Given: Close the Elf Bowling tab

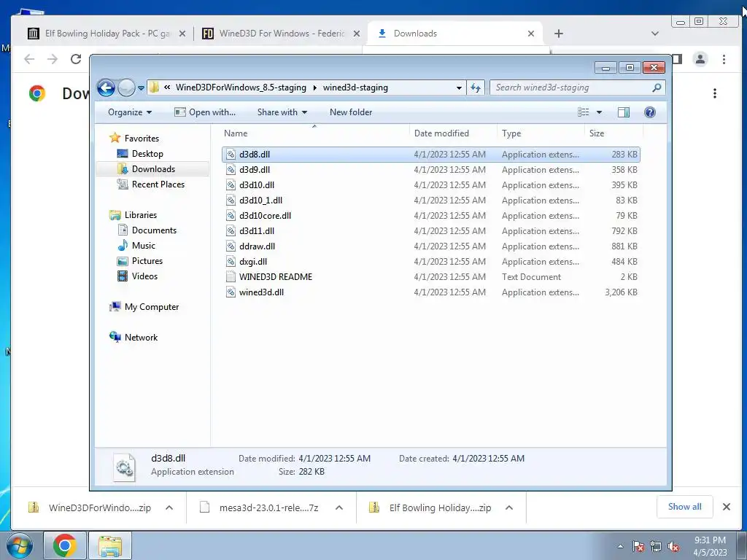Looking at the screenshot, I should pos(182,34).
